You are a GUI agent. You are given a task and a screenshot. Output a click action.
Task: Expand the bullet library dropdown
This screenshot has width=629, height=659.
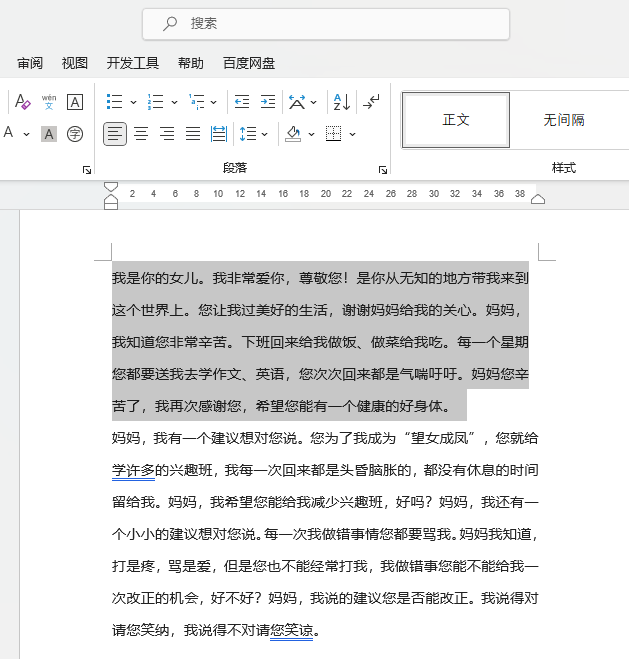133,102
